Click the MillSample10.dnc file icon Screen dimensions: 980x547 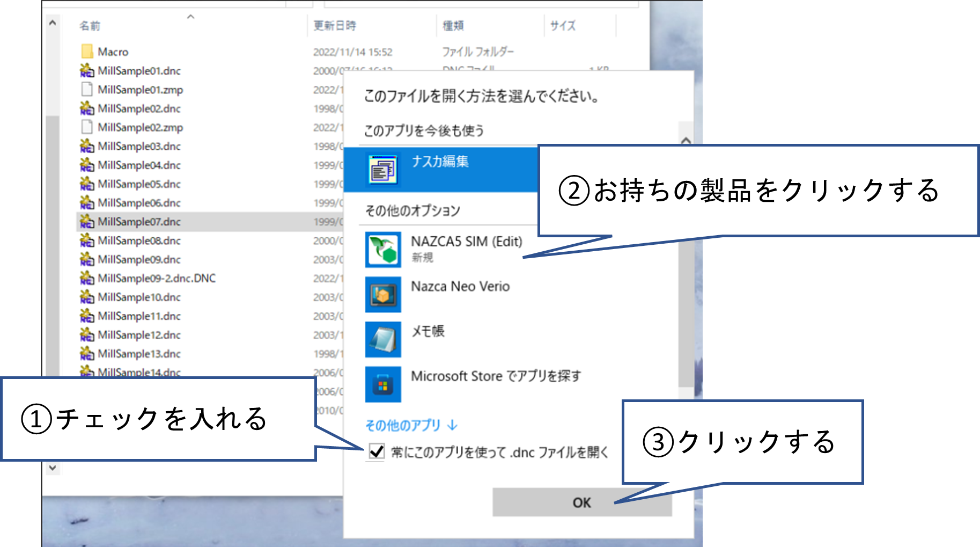87,297
